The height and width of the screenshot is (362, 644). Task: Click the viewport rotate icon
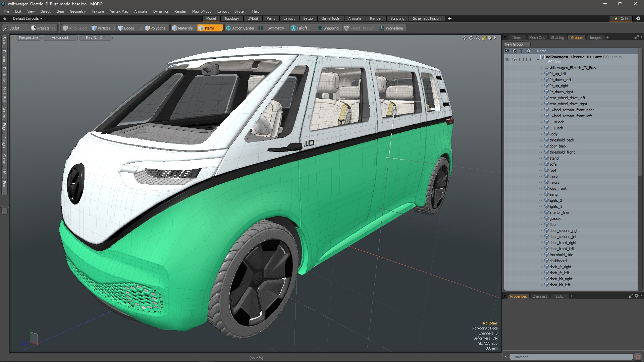tap(471, 38)
